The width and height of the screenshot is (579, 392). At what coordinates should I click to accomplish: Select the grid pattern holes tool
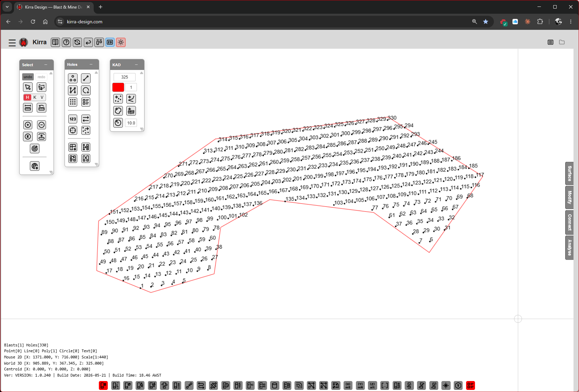pyautogui.click(x=73, y=102)
